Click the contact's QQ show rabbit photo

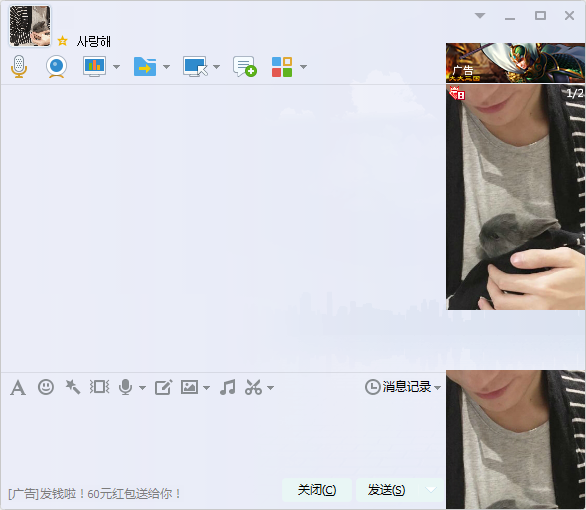[x=515, y=197]
